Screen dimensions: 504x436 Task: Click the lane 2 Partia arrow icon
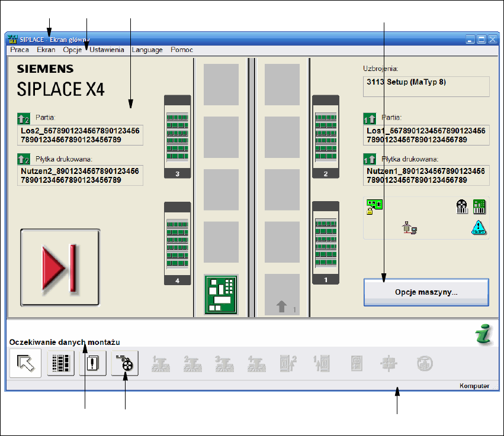[x=24, y=118]
